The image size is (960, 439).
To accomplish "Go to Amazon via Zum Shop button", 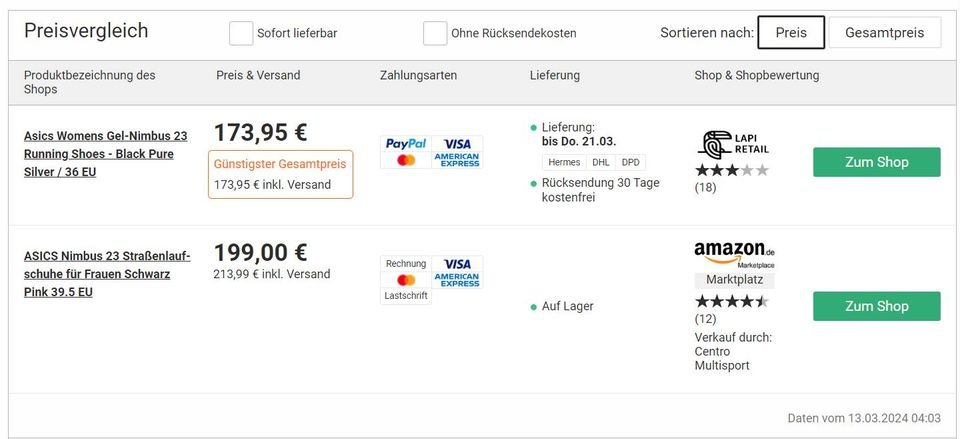I will point(876,306).
